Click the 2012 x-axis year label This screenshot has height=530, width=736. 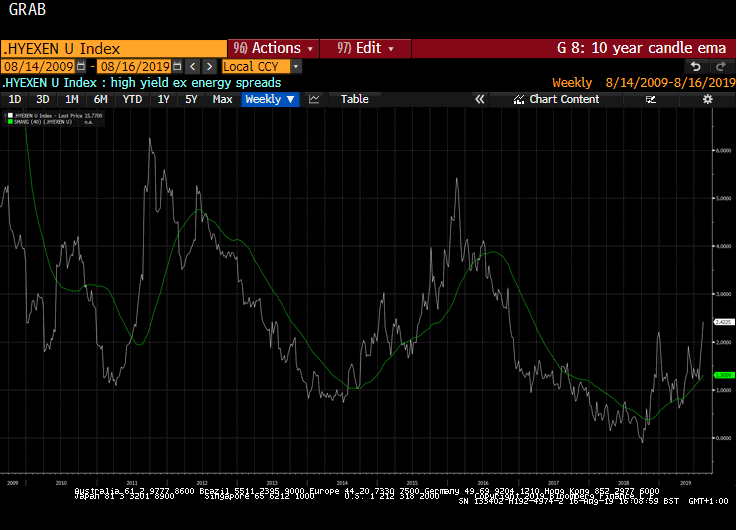click(202, 483)
